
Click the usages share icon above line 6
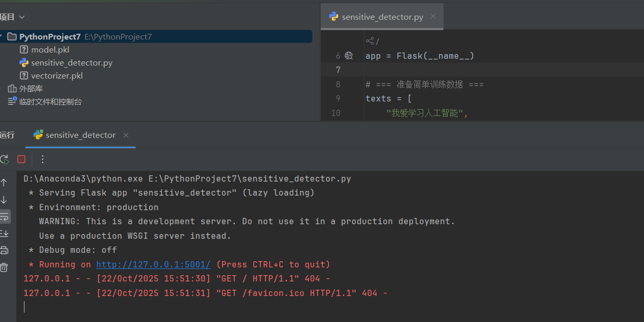(x=370, y=41)
